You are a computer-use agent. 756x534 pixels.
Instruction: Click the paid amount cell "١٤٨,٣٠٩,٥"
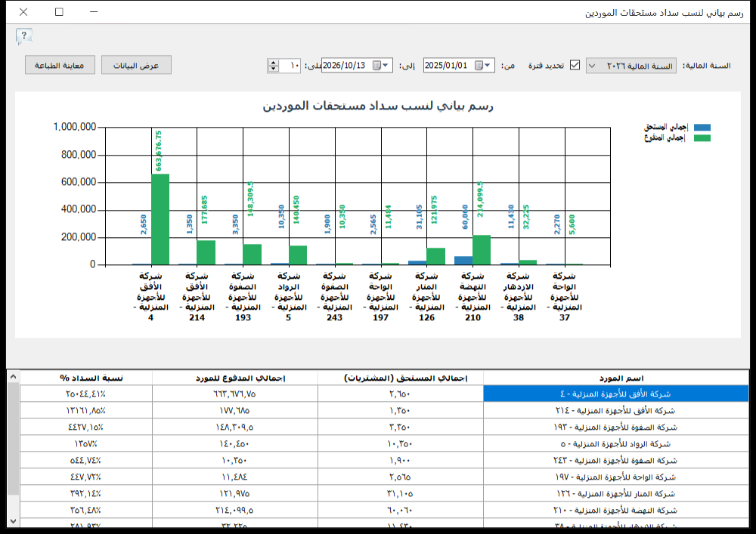click(235, 427)
